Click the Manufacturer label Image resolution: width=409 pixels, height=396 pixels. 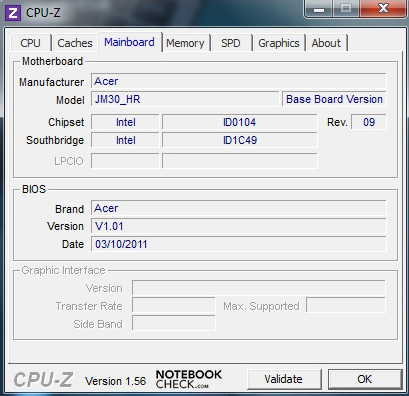tap(51, 82)
